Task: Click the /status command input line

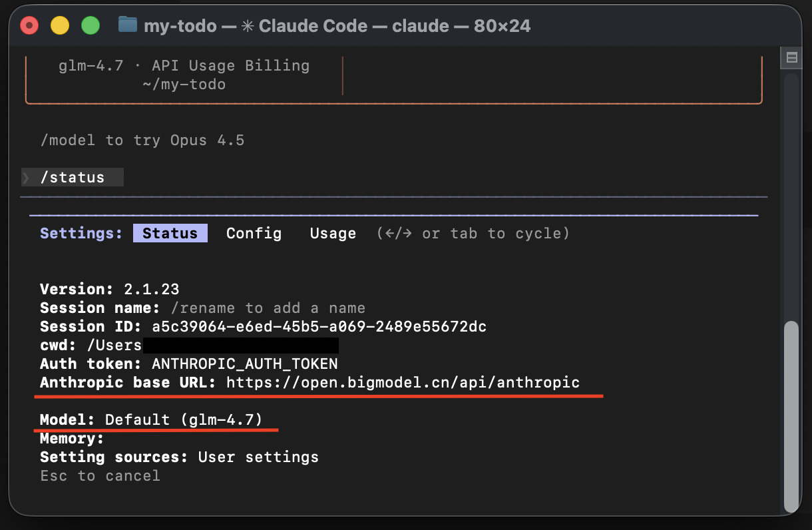Action: tap(73, 178)
